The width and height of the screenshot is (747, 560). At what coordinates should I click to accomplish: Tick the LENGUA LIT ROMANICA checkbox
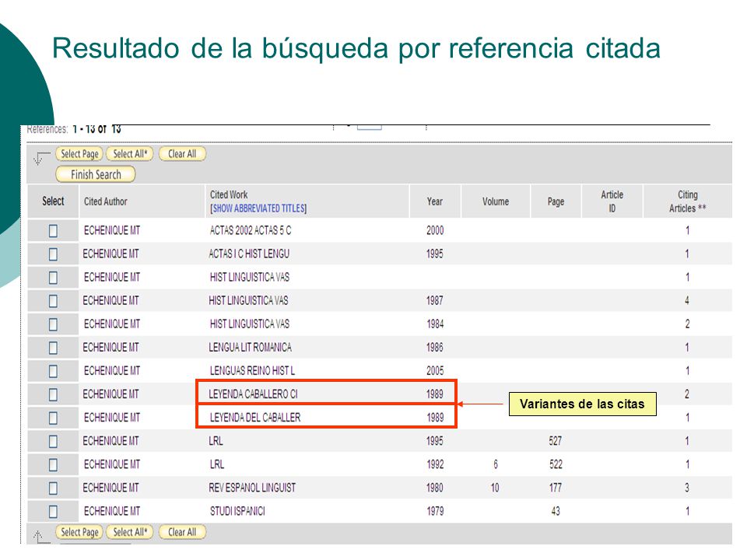(53, 348)
